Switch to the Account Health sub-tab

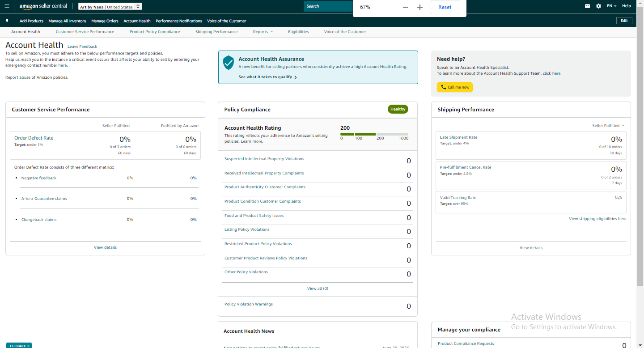click(x=25, y=32)
